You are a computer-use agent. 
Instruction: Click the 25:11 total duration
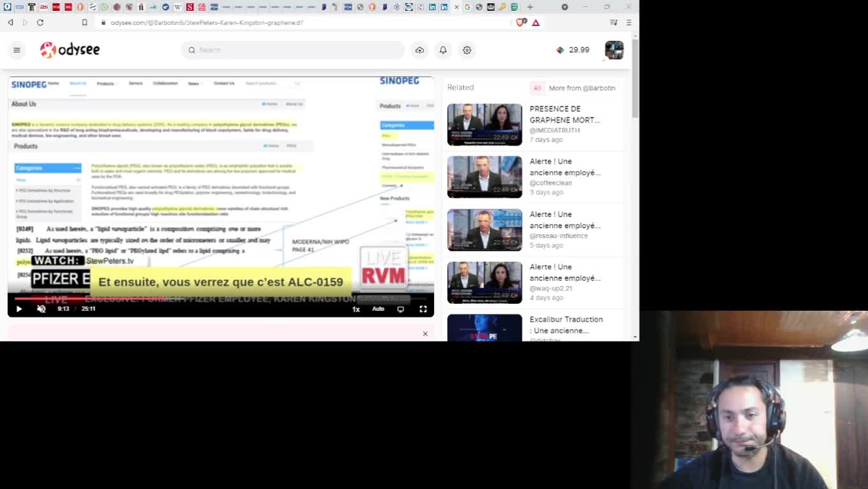(x=88, y=309)
